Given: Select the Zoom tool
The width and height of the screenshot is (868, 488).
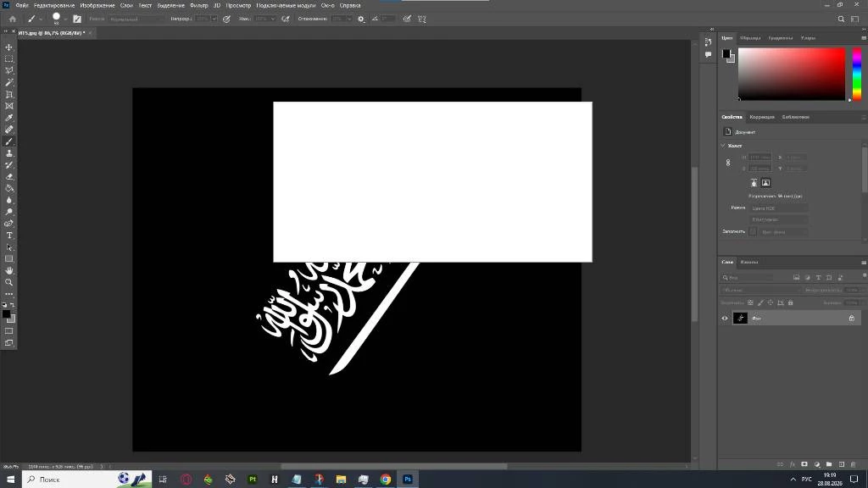Looking at the screenshot, I should coord(8,282).
